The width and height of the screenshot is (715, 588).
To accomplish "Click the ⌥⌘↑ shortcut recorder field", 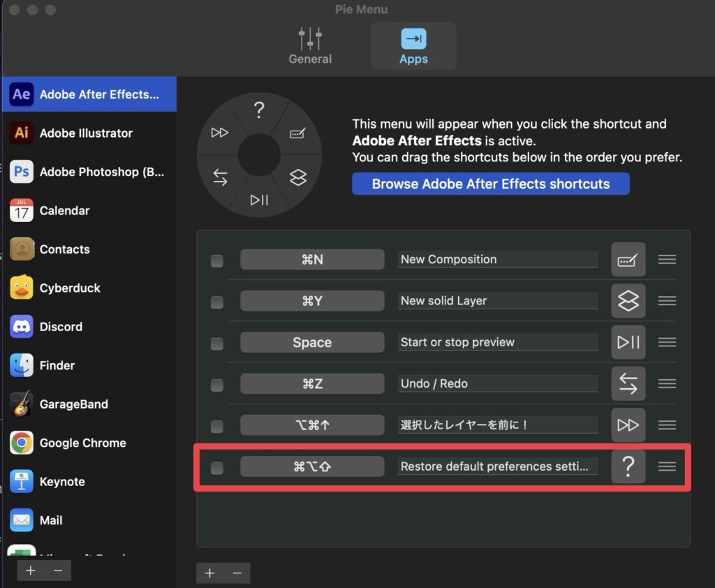I will [x=312, y=425].
